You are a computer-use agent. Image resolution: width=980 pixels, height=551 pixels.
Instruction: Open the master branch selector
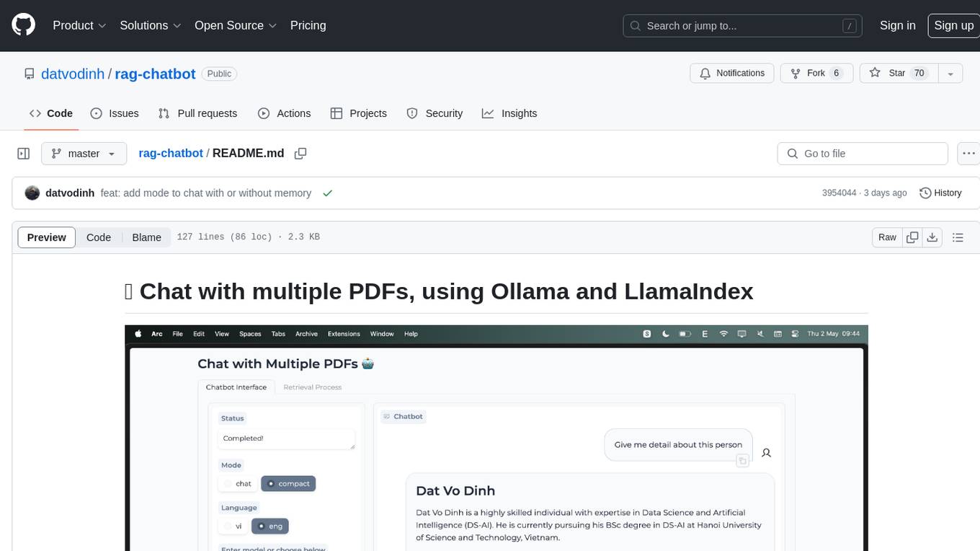tap(84, 154)
